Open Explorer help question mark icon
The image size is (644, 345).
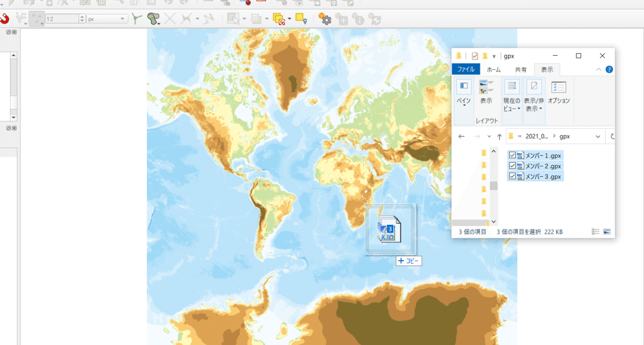pyautogui.click(x=609, y=70)
